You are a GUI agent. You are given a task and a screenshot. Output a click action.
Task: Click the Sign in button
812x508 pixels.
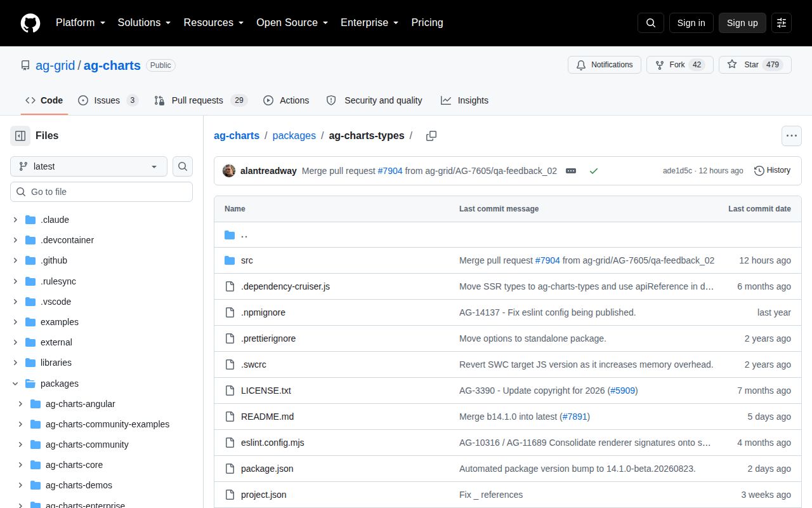click(691, 23)
